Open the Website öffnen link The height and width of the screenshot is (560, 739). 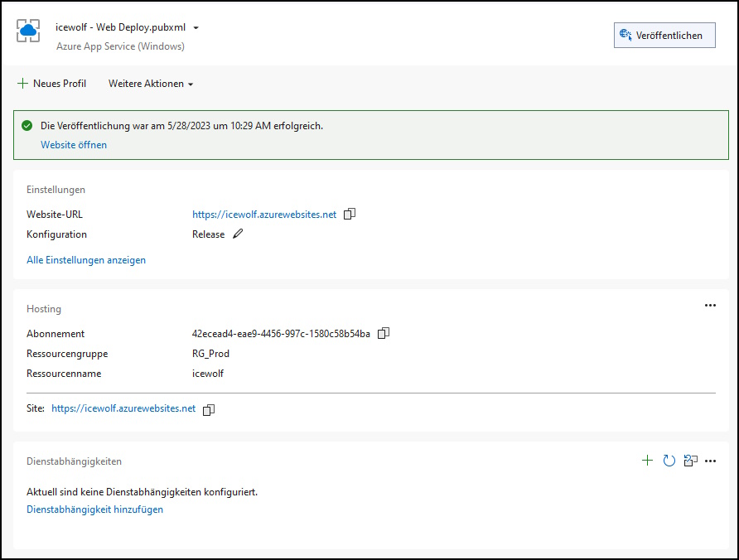(x=74, y=145)
